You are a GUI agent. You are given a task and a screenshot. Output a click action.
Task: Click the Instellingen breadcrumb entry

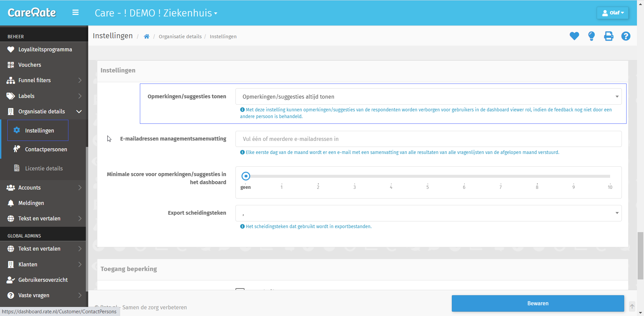pos(223,37)
